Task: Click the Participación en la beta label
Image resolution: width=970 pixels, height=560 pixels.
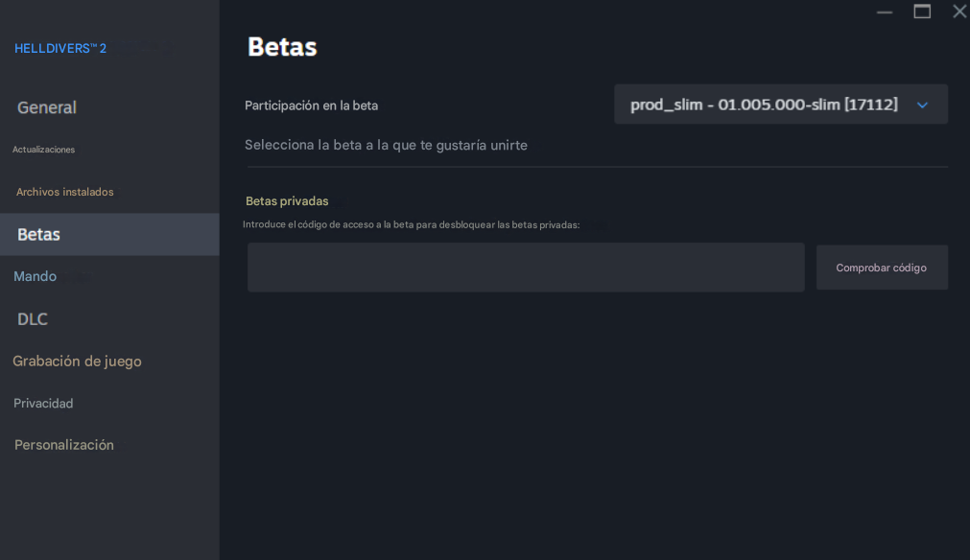Action: click(x=311, y=105)
